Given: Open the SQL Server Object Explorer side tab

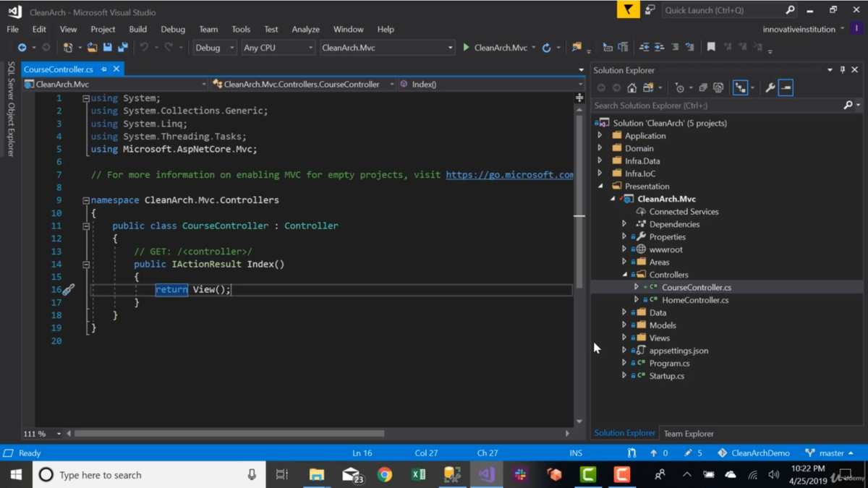Looking at the screenshot, I should [x=11, y=108].
